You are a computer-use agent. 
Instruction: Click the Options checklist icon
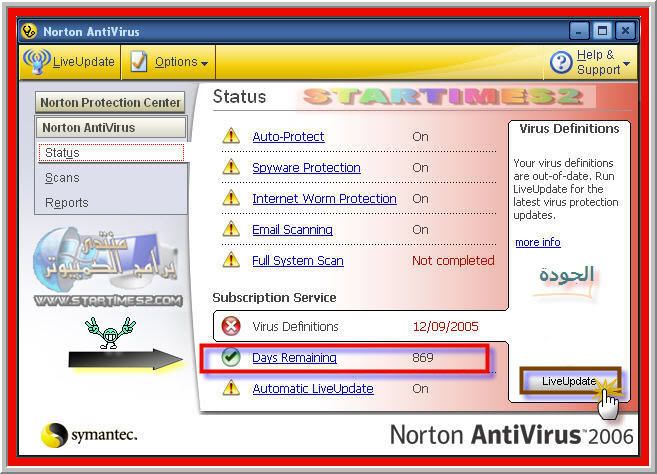(x=138, y=62)
